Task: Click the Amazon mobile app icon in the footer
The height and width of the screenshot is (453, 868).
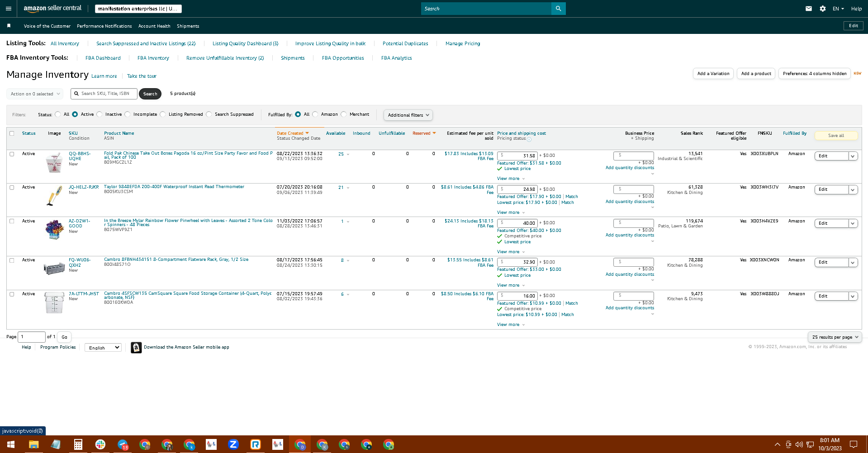Action: (136, 347)
